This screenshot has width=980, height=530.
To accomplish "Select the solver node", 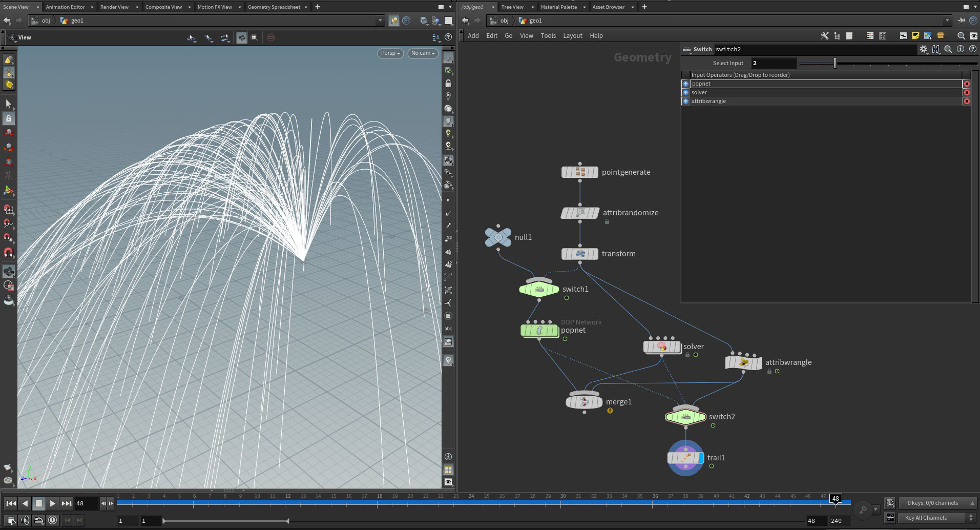I will [x=662, y=347].
